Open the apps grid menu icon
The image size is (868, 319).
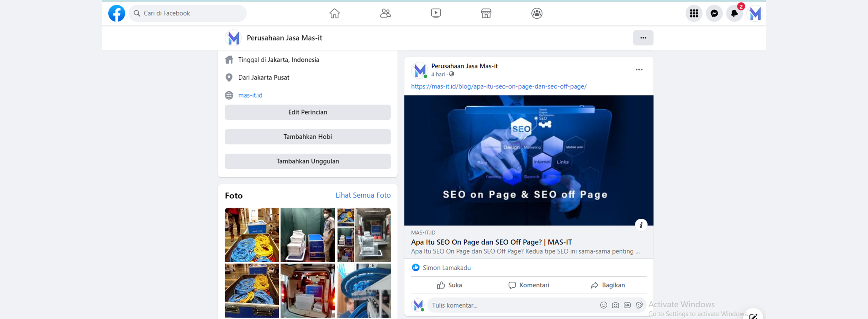[x=694, y=14]
